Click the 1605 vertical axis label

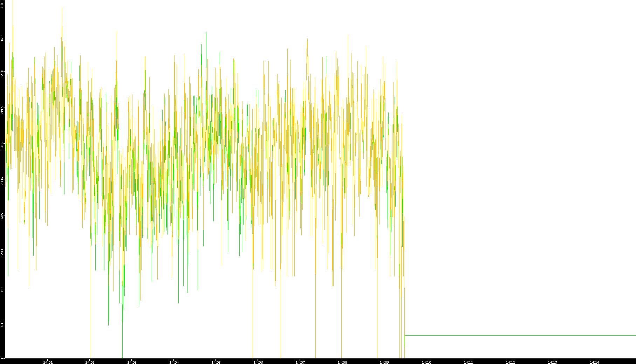pos(2,217)
